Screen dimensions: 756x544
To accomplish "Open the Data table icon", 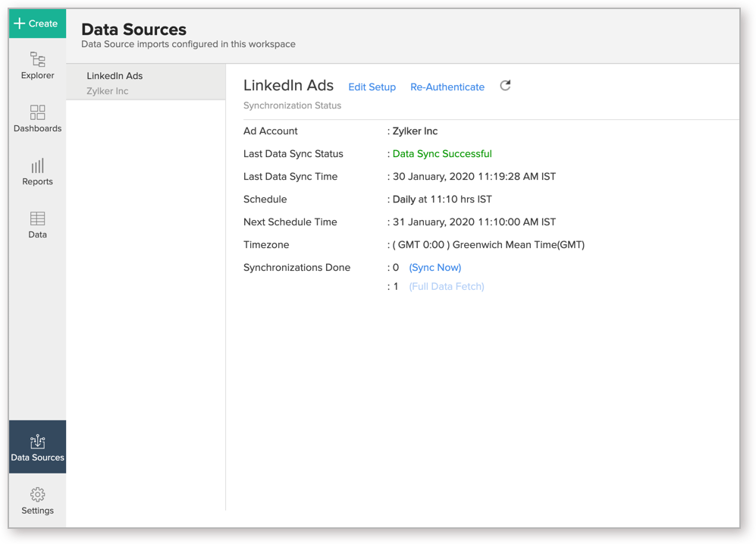I will click(38, 219).
